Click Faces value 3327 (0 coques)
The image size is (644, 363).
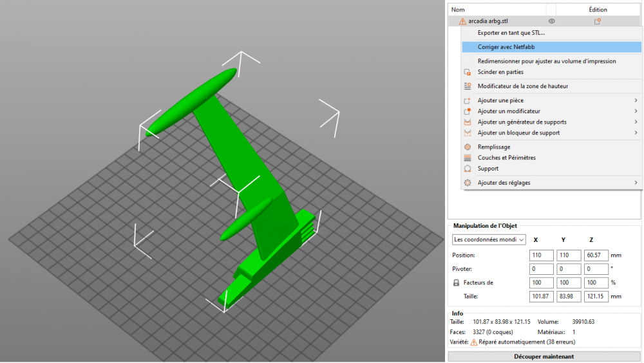(493, 332)
